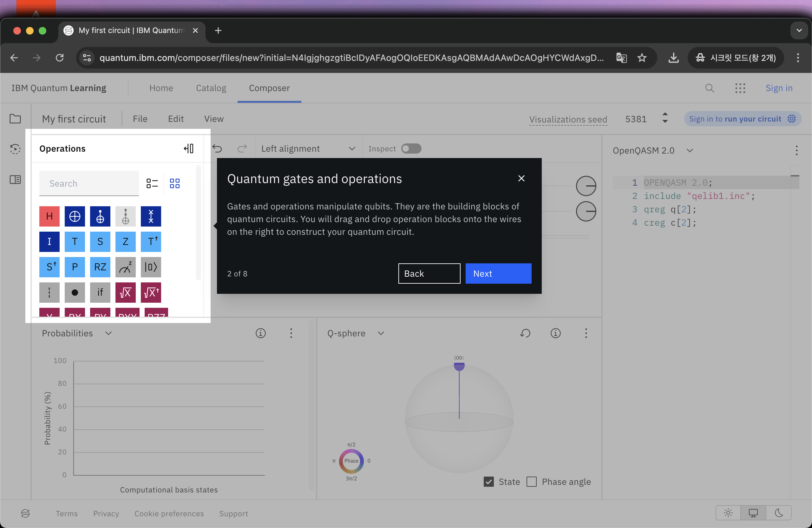Select the SWAP gate
This screenshot has width=812, height=528.
pos(151,216)
